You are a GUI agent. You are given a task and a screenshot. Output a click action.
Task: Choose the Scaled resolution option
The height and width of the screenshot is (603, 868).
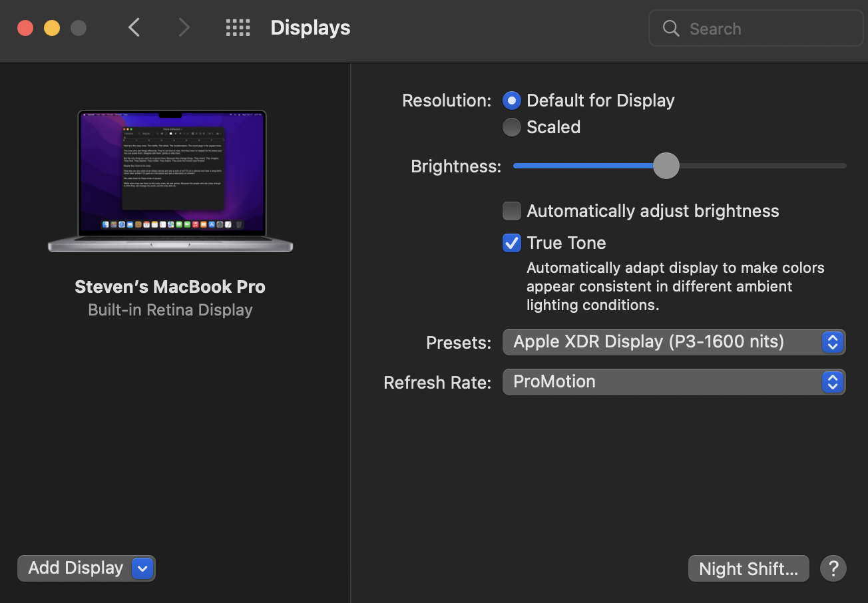coord(511,127)
